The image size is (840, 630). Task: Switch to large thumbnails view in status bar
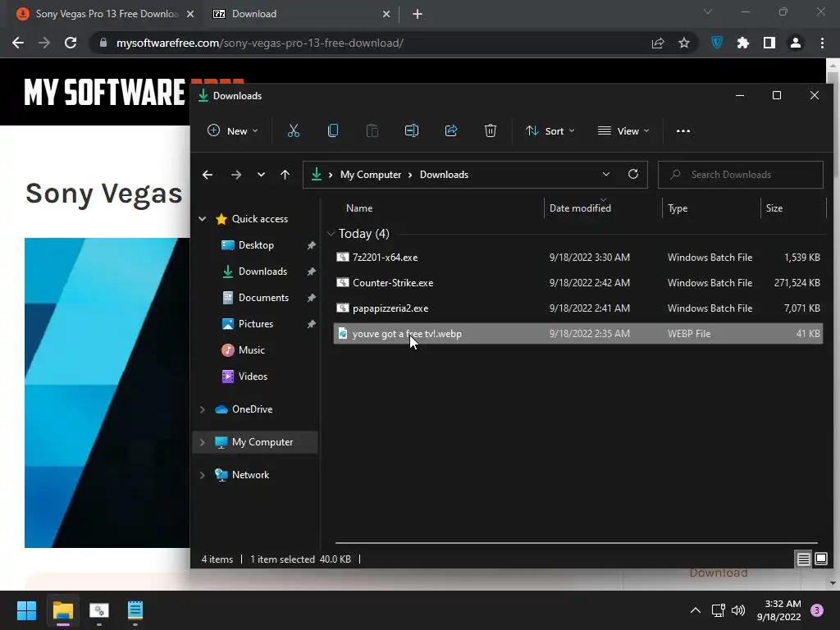pos(820,559)
